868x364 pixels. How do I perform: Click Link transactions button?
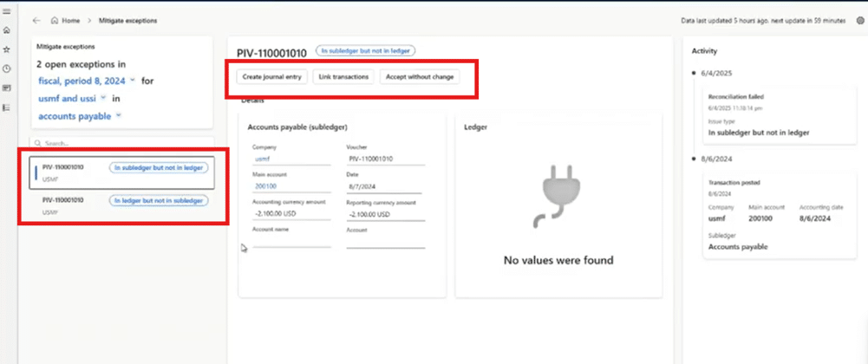(x=343, y=77)
